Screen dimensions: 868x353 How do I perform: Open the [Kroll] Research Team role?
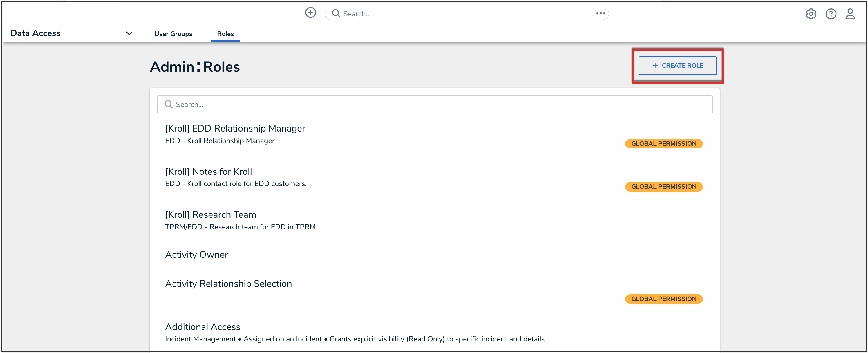[210, 215]
